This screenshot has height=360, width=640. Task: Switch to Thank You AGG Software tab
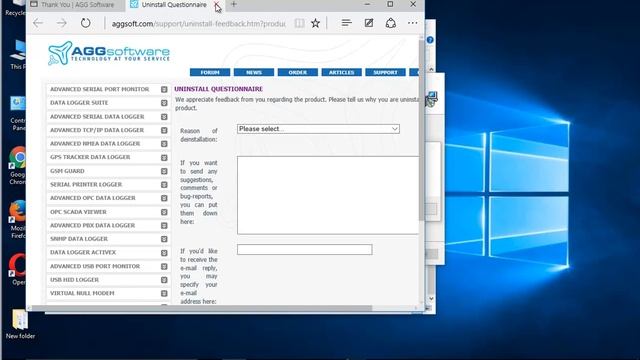pyautogui.click(x=76, y=5)
